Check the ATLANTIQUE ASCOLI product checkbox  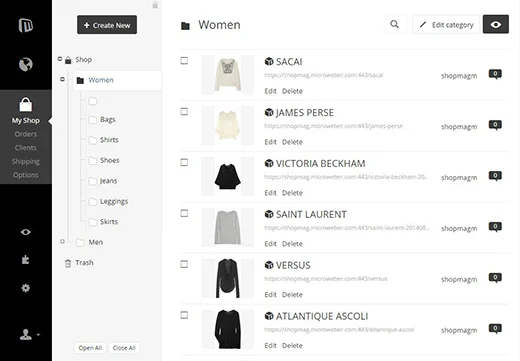(x=184, y=315)
